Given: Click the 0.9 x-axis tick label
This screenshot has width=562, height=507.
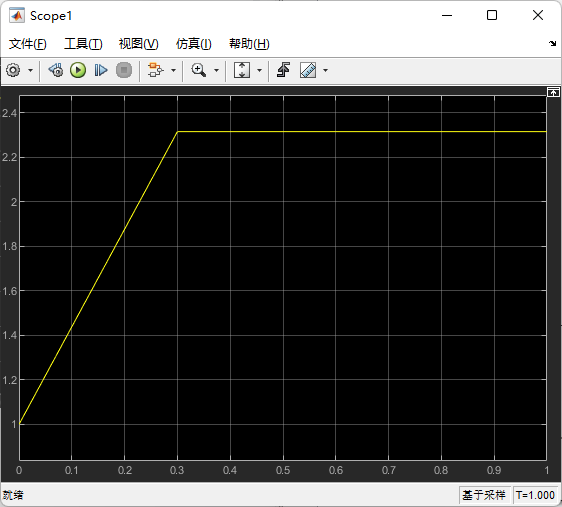Looking at the screenshot, I should pos(494,470).
